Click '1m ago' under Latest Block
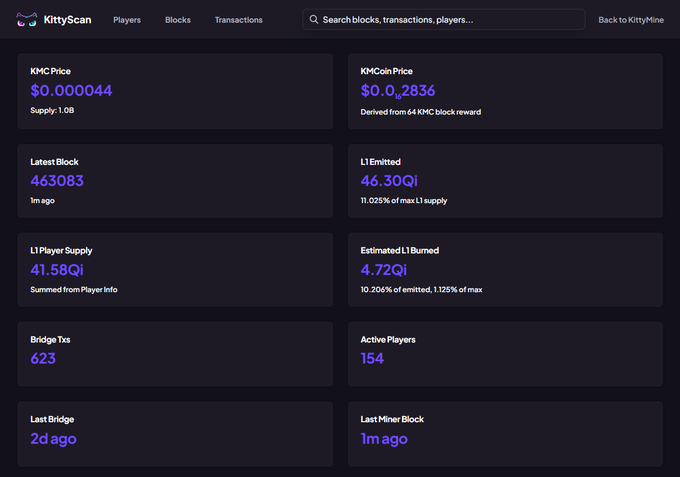 pyautogui.click(x=42, y=200)
